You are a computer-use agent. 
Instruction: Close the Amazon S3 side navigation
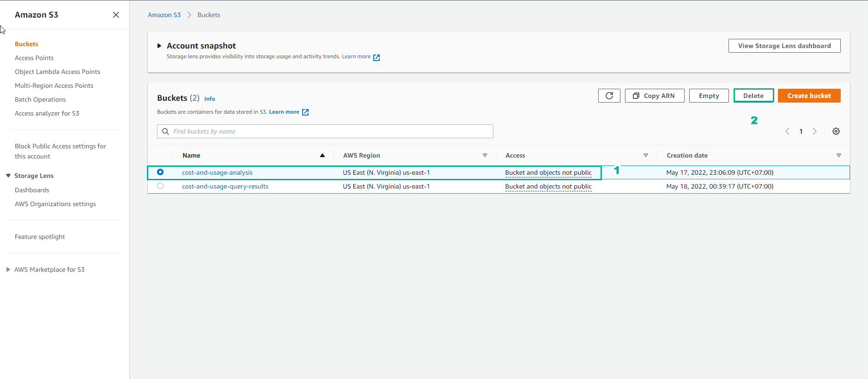click(116, 15)
